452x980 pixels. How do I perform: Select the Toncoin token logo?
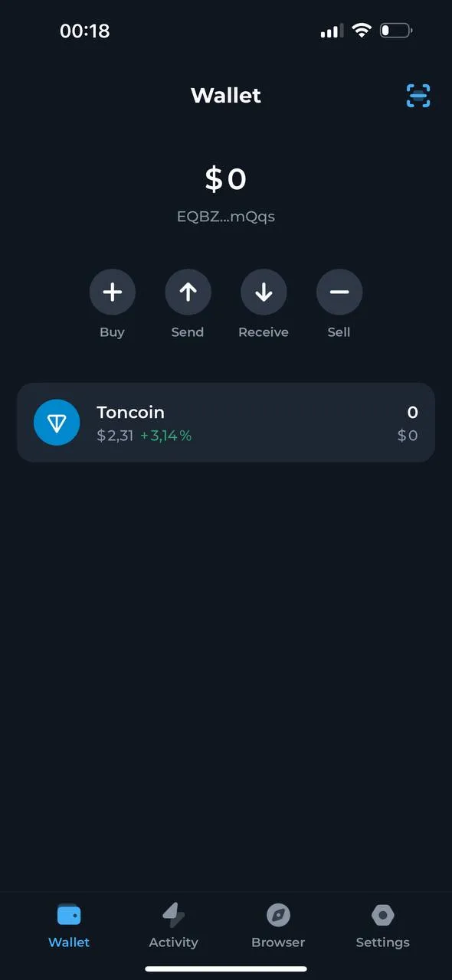coord(57,422)
